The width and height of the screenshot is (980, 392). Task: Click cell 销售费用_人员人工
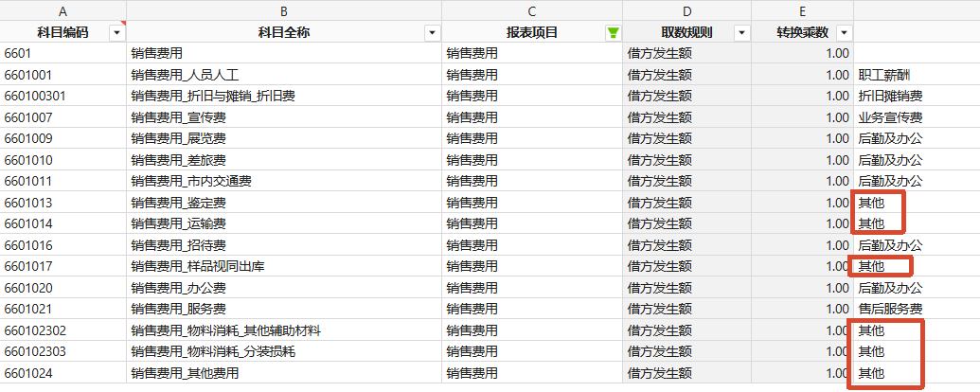[284, 75]
